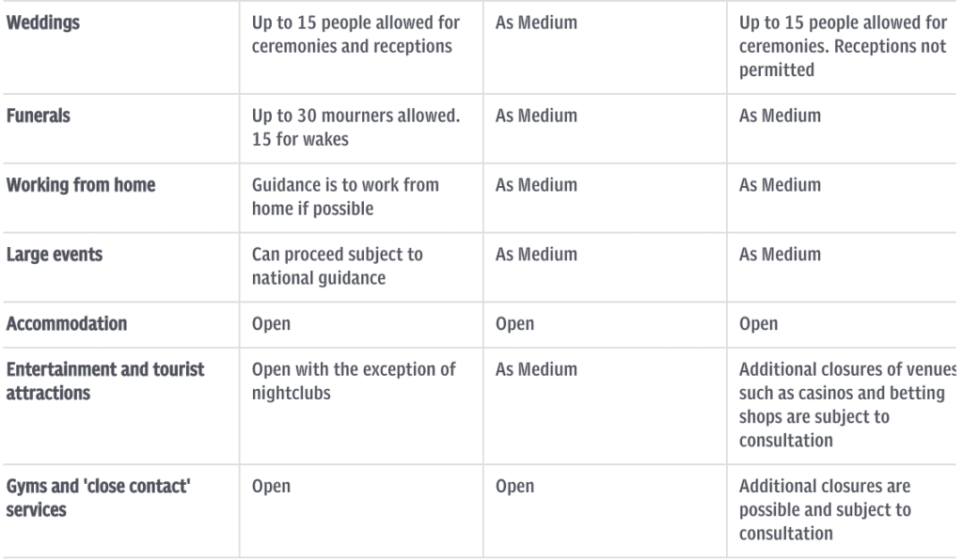This screenshot has width=963, height=560.
Task: Select the 'Accommodation' row heading
Action: click(x=67, y=324)
